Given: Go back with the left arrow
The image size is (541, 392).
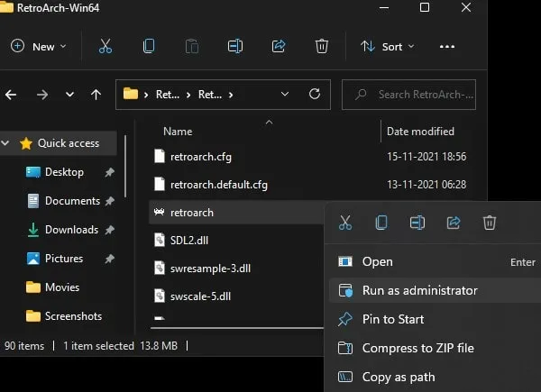Looking at the screenshot, I should (11, 95).
